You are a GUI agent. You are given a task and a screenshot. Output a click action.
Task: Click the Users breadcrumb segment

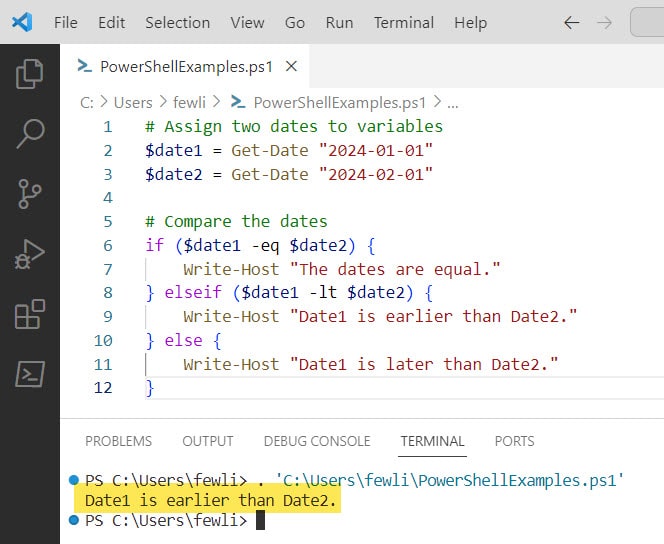point(133,102)
